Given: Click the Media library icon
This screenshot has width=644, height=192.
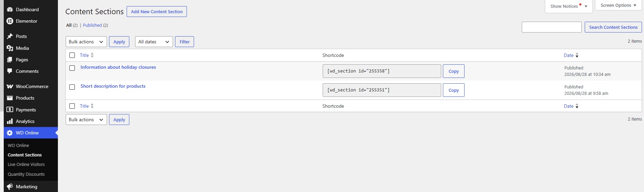Looking at the screenshot, I should point(10,48).
